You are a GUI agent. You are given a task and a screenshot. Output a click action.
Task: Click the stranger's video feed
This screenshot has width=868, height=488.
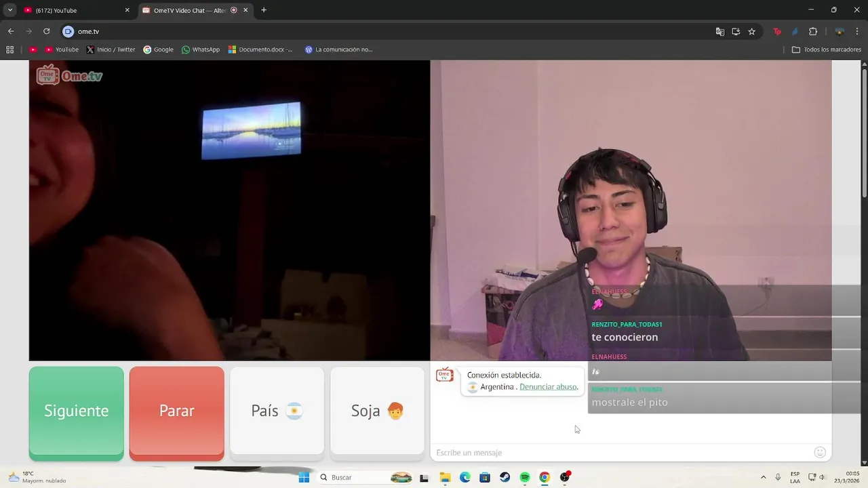[229, 210]
